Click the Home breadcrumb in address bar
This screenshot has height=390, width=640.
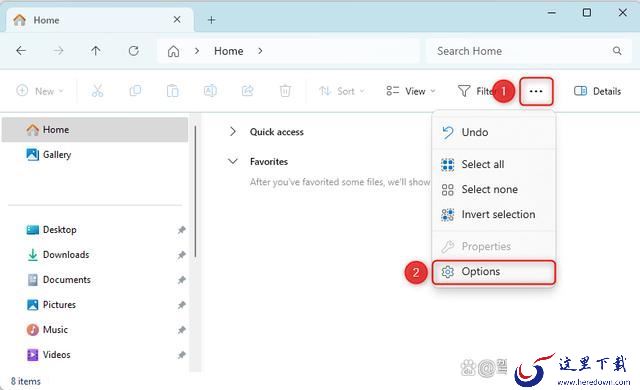point(229,51)
